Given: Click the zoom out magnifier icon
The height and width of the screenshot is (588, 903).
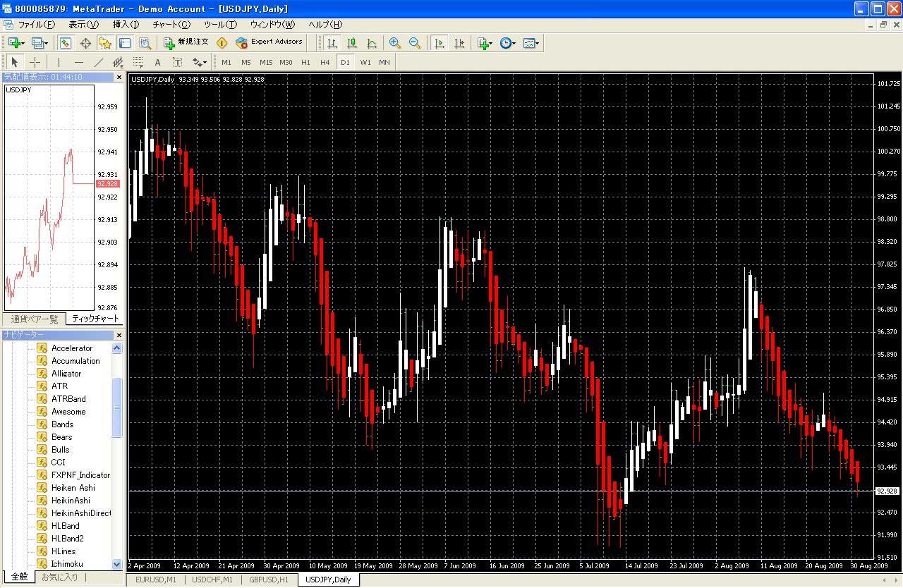Looking at the screenshot, I should pos(415,43).
